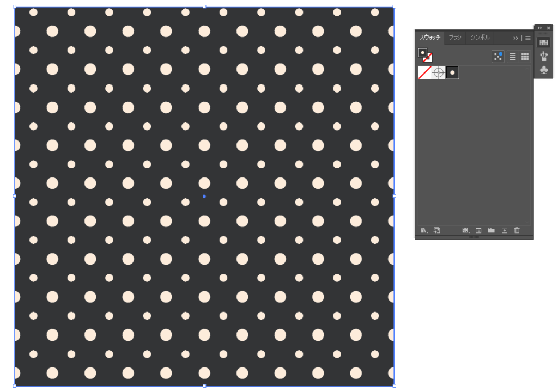Create a new color group folder
Image resolution: width=558 pixels, height=392 pixels.
491,230
